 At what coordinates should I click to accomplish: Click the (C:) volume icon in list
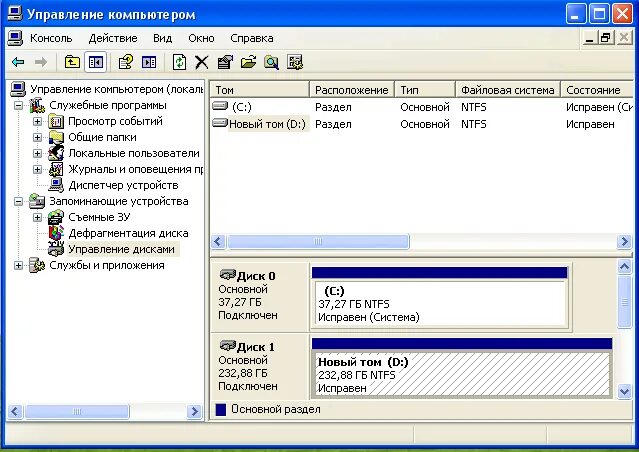220,106
